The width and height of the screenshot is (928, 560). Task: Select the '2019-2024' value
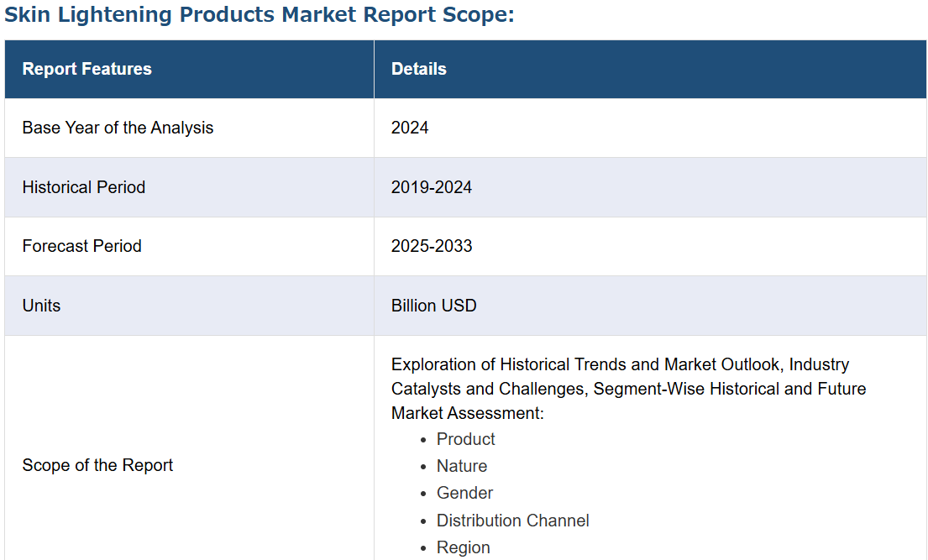pos(432,187)
